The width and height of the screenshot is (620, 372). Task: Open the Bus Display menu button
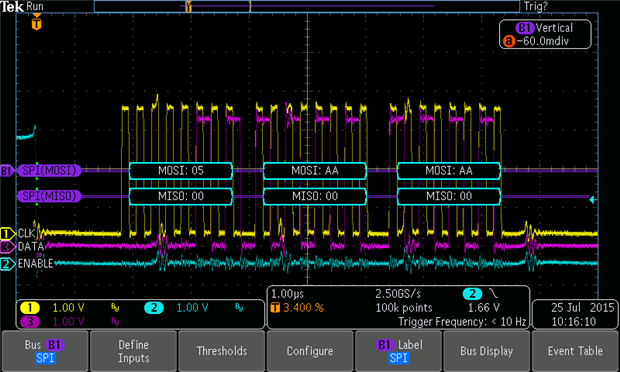pyautogui.click(x=487, y=351)
